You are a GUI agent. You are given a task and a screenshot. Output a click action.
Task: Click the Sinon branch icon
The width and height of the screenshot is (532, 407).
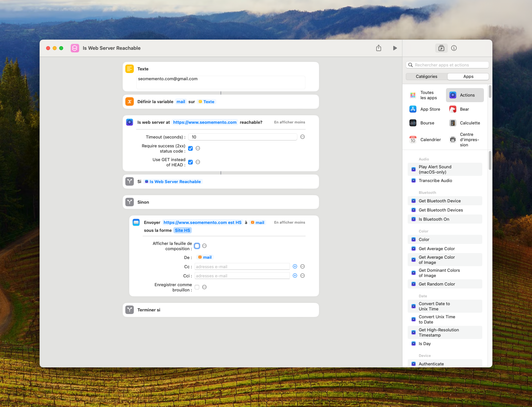coord(130,202)
